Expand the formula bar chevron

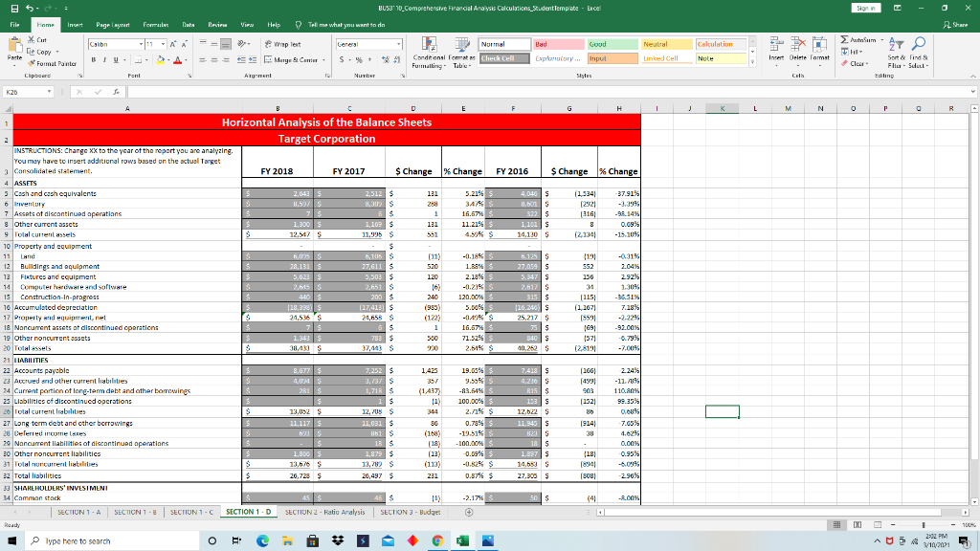click(970, 90)
